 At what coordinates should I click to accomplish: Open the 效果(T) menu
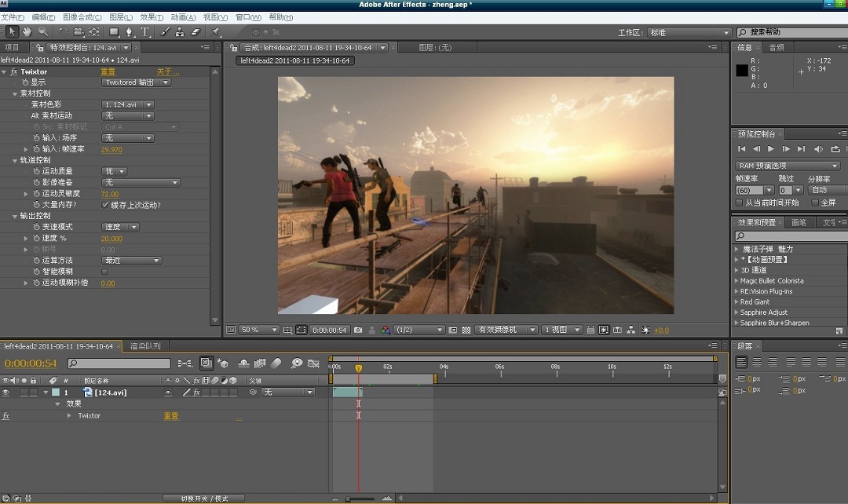tap(152, 17)
